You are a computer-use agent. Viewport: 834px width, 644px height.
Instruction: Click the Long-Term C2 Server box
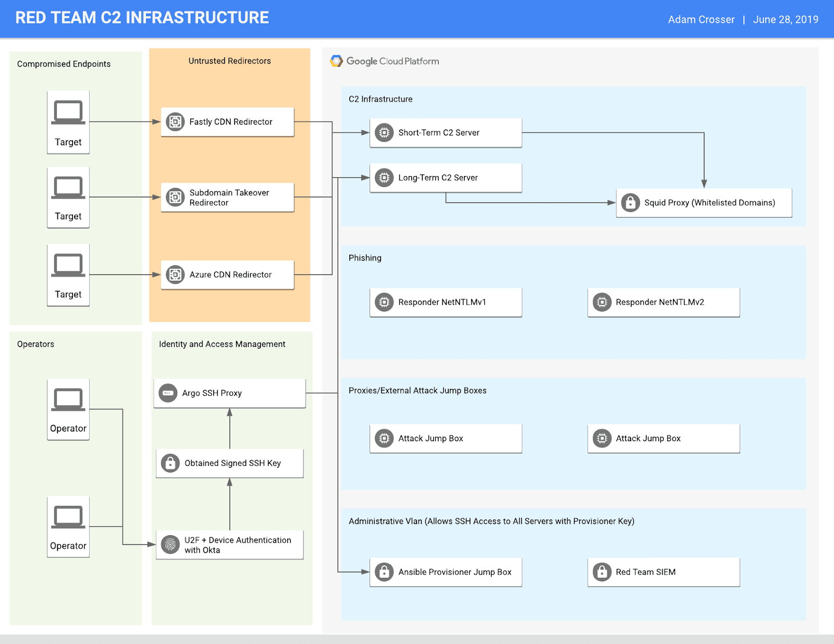445,178
